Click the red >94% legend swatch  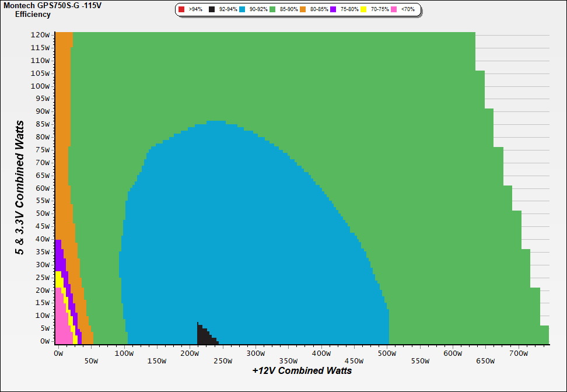(181, 10)
